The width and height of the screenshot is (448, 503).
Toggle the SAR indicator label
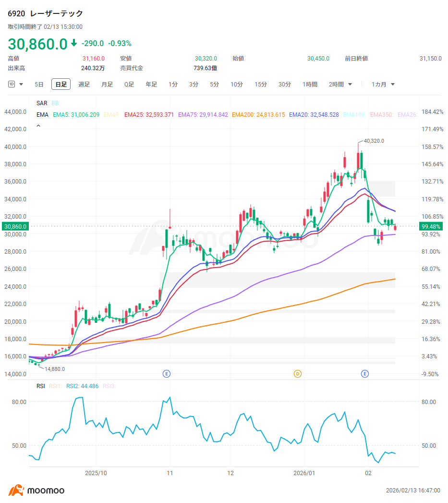point(42,103)
